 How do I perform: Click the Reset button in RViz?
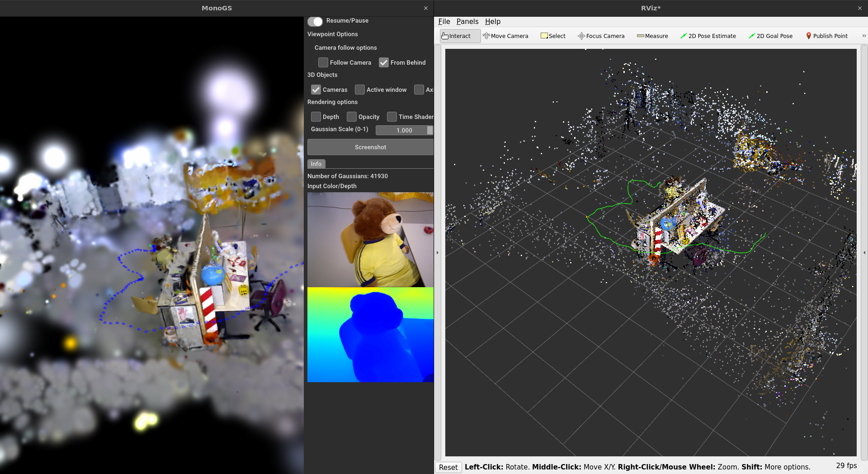[x=448, y=467]
